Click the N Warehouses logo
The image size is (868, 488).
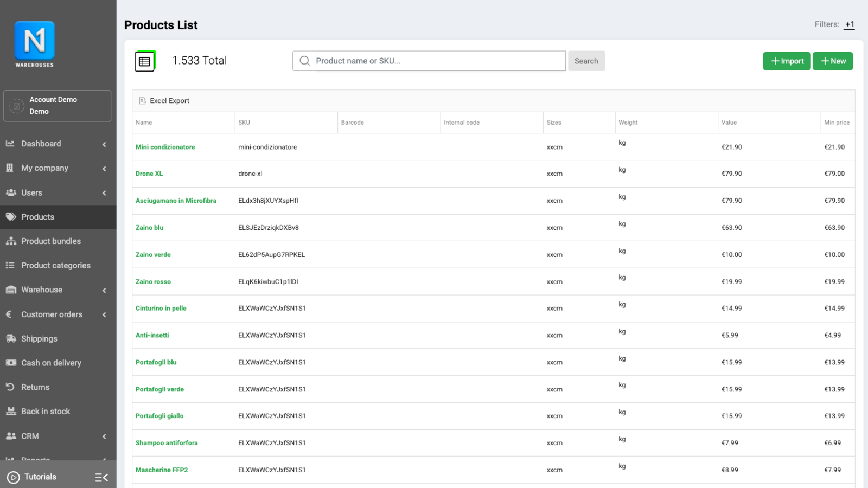(35, 44)
